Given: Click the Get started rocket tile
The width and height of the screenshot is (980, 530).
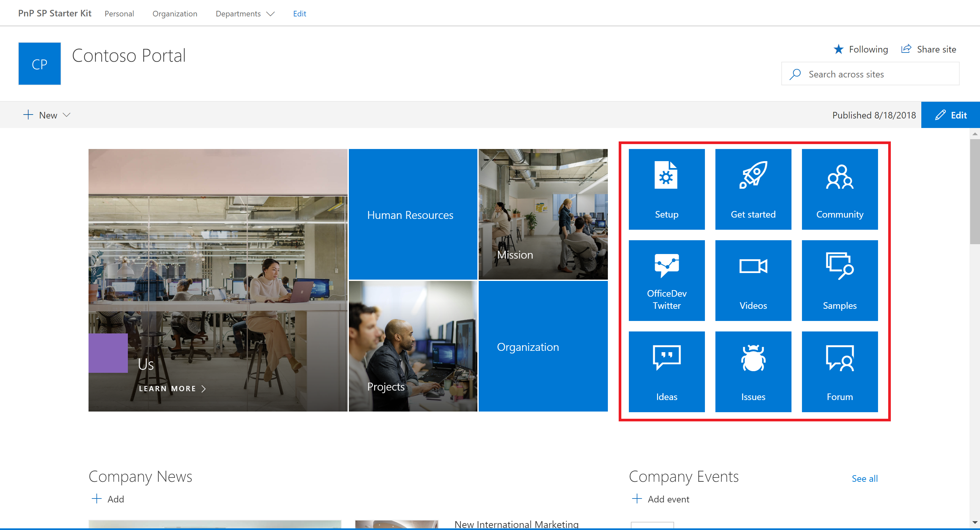Looking at the screenshot, I should [753, 189].
